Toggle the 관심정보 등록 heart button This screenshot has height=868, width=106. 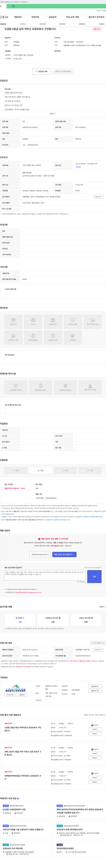[41, 71]
